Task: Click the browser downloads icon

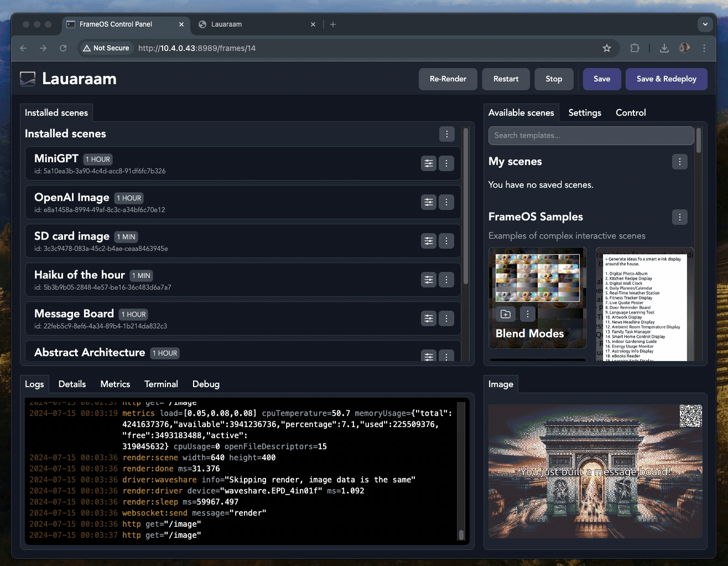Action: (x=664, y=48)
